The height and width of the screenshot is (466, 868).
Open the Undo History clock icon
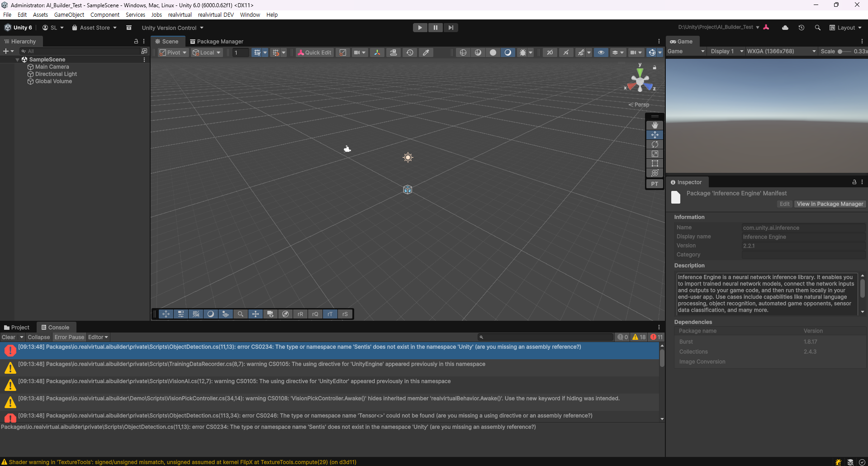coord(801,28)
